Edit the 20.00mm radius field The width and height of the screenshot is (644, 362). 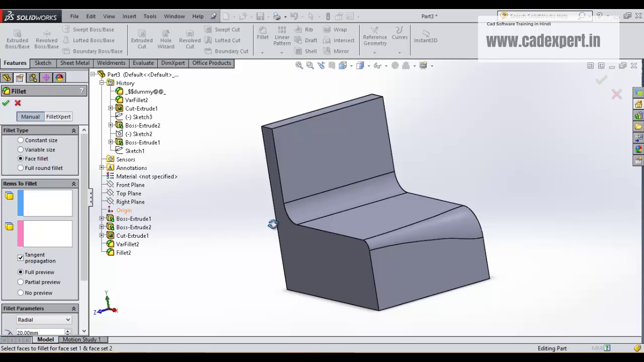(39, 332)
